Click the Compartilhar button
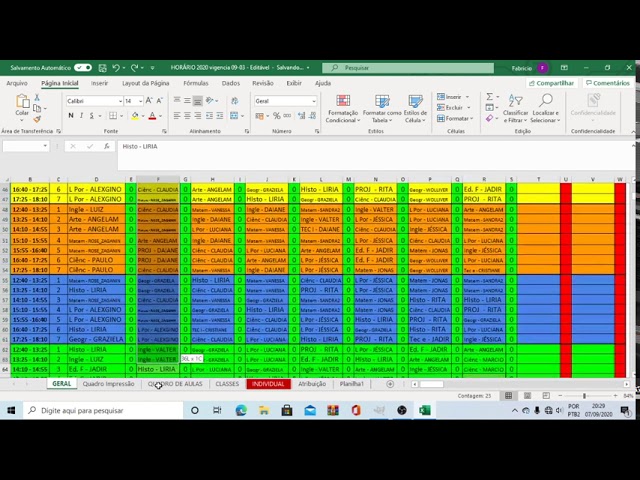Screen dimensions: 640x480 pos(551,83)
